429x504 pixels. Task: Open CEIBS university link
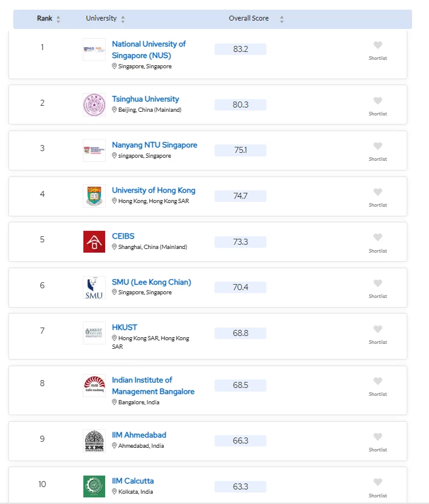pos(123,236)
